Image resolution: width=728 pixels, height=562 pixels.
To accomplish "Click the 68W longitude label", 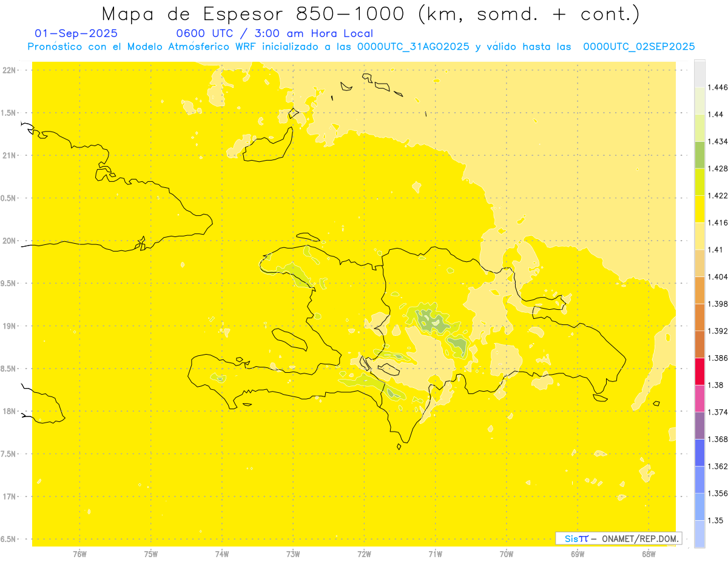I will [x=649, y=554].
